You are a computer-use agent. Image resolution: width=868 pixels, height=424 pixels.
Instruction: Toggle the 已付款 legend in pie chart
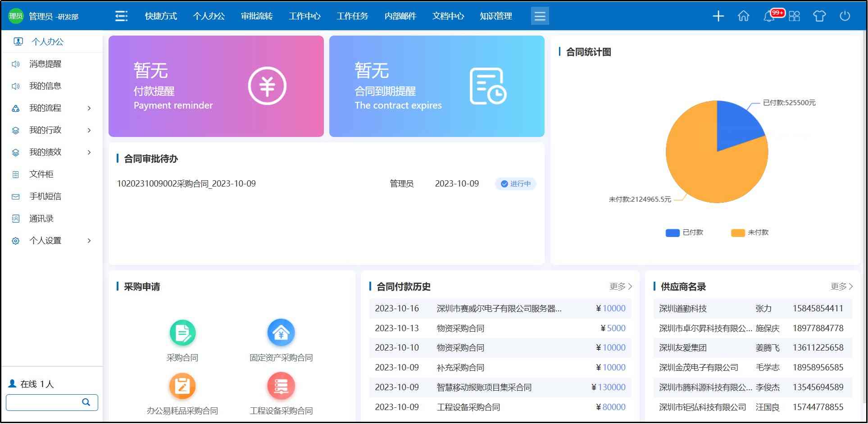click(684, 233)
